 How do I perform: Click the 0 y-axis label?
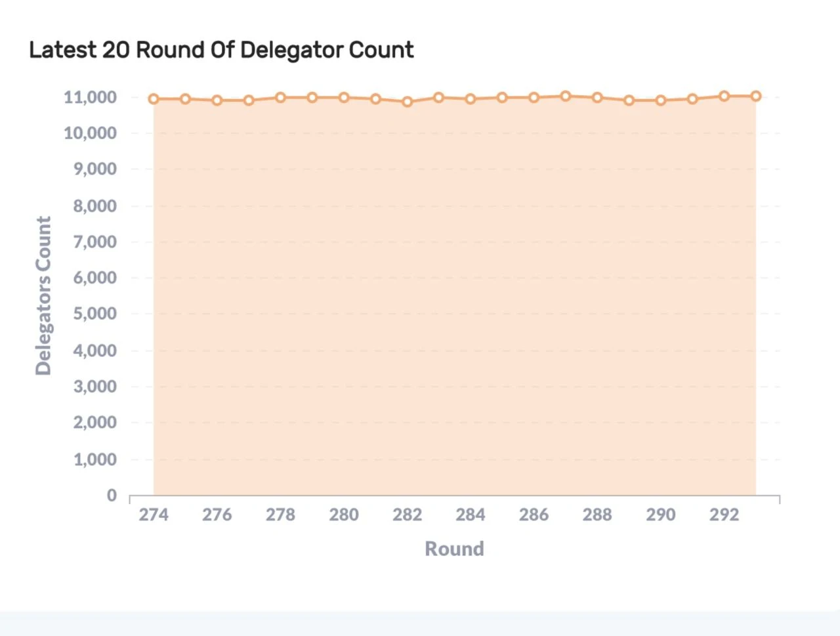pos(112,496)
